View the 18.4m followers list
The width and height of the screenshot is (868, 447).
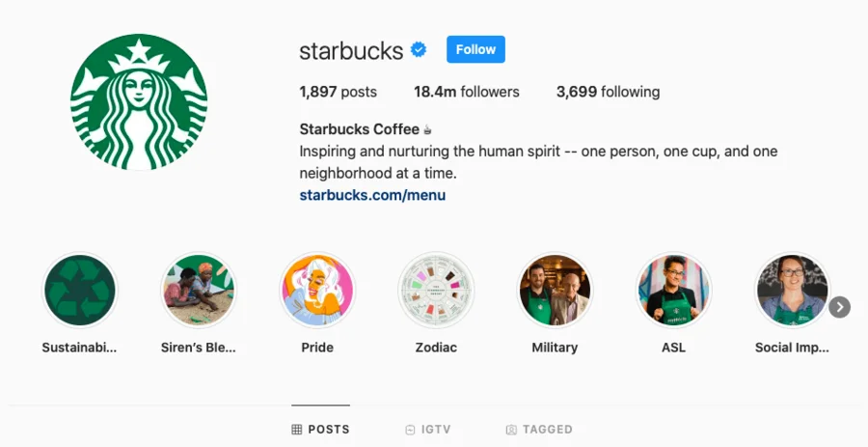[467, 93]
